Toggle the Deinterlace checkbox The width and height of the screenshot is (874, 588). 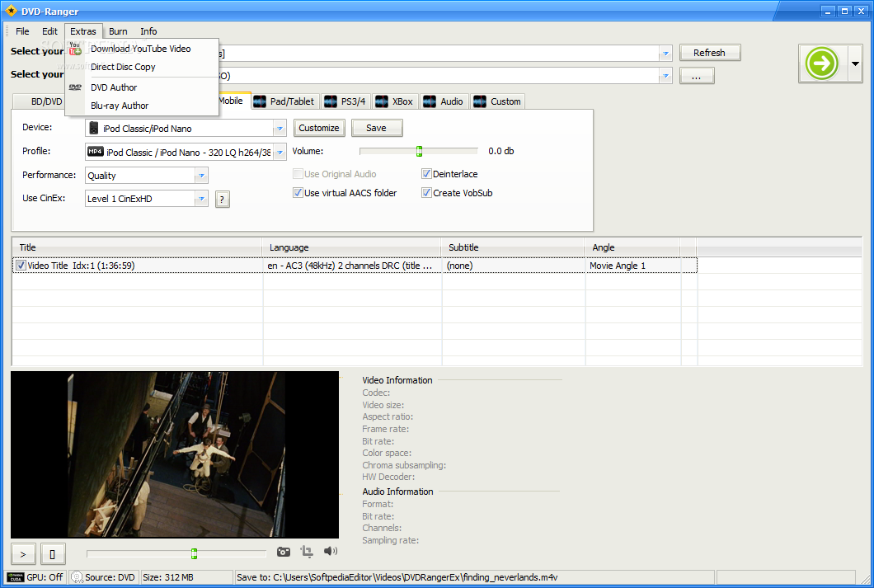point(426,173)
